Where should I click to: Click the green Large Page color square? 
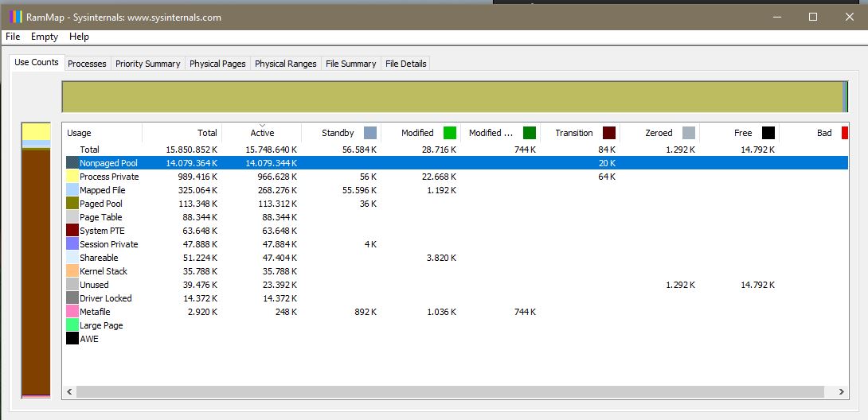[x=72, y=325]
